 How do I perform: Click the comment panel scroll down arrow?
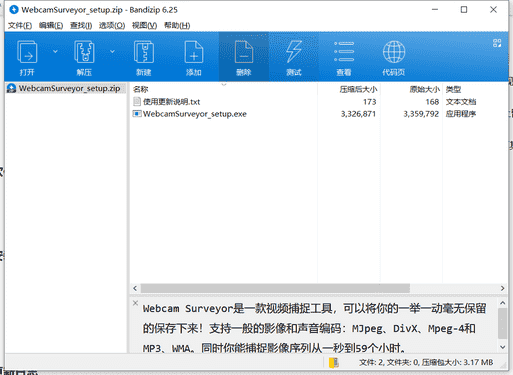pos(503,347)
